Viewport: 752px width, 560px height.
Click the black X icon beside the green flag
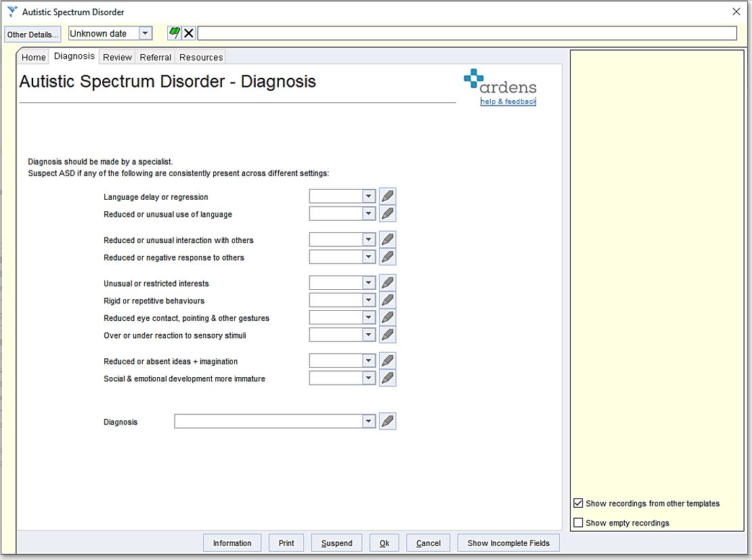pos(189,33)
